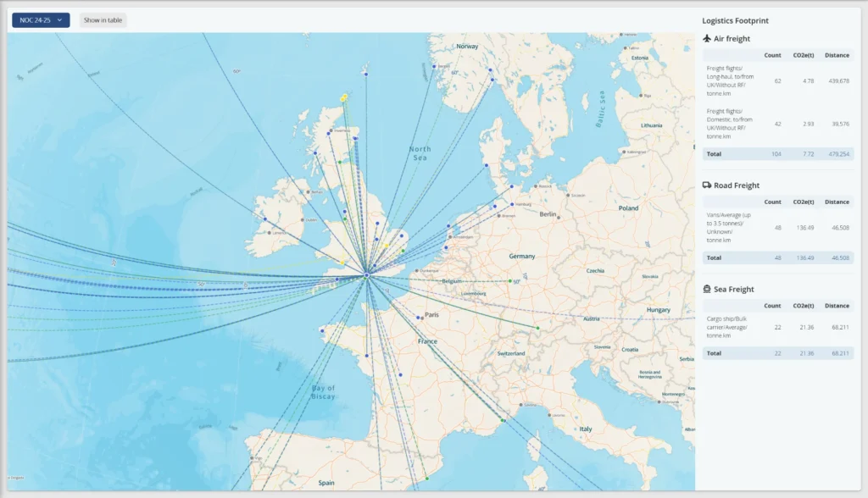The height and width of the screenshot is (498, 868).
Task: Click the Road Freight section heading
Action: 737,185
